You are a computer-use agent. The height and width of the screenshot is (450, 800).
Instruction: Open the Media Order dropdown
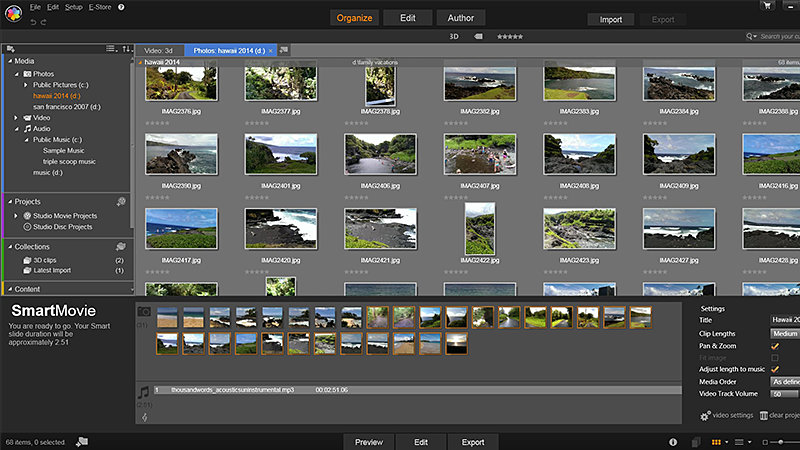[x=784, y=382]
